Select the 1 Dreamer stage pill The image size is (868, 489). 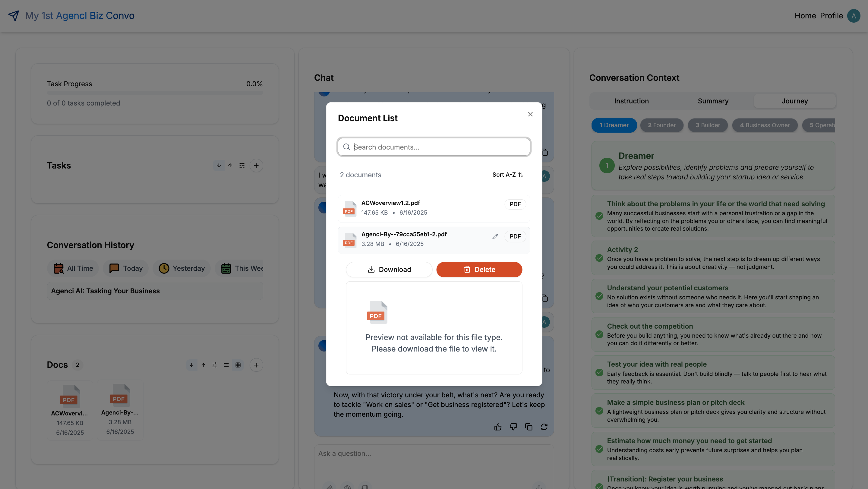[x=614, y=125]
